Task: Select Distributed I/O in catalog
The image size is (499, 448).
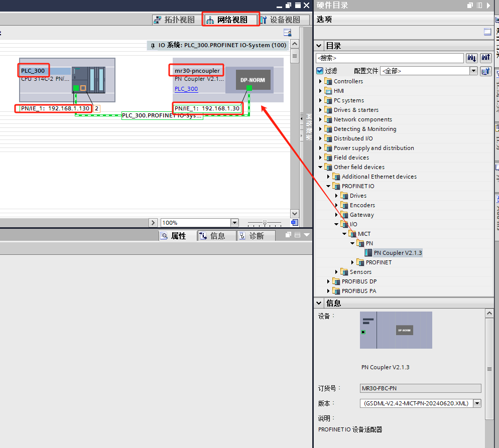Action: 353,138
